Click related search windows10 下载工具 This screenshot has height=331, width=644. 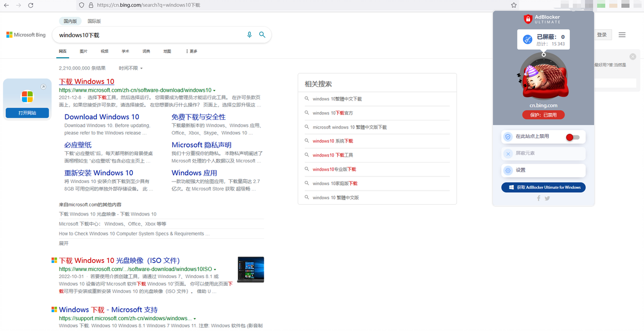coord(333,155)
